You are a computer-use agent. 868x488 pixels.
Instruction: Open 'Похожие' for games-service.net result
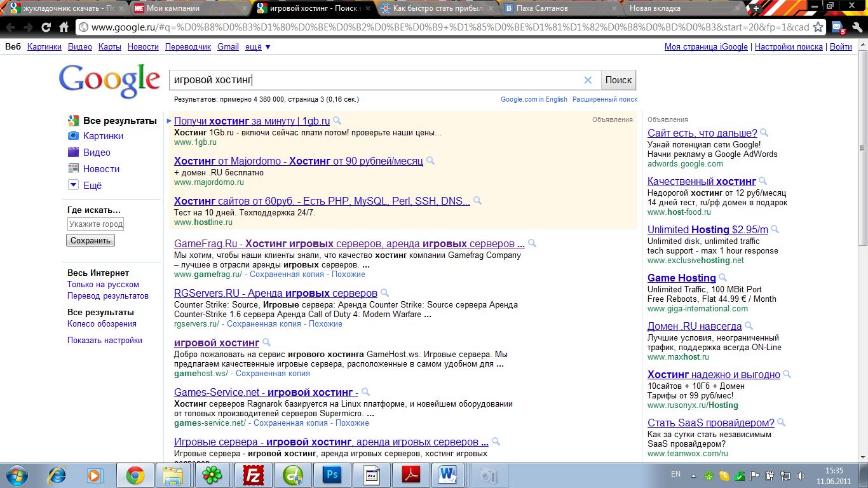(x=352, y=423)
